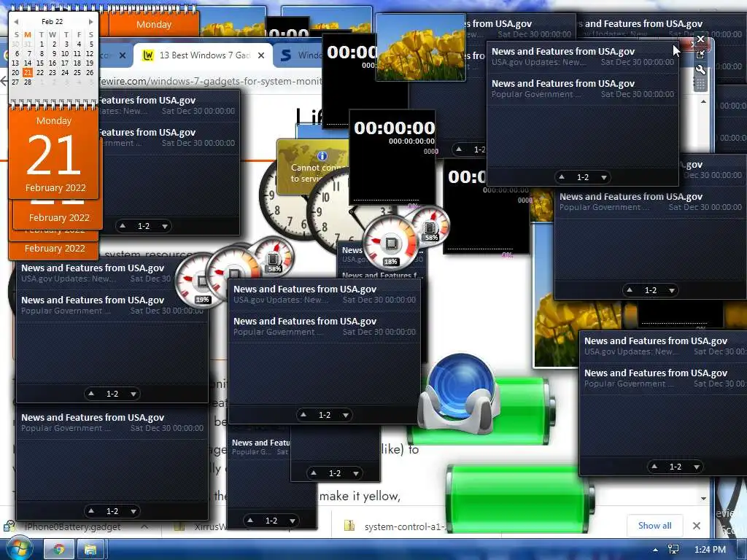The height and width of the screenshot is (560, 747).
Task: Click the 58% memory dial beside the 18% dial
Action: click(x=432, y=225)
